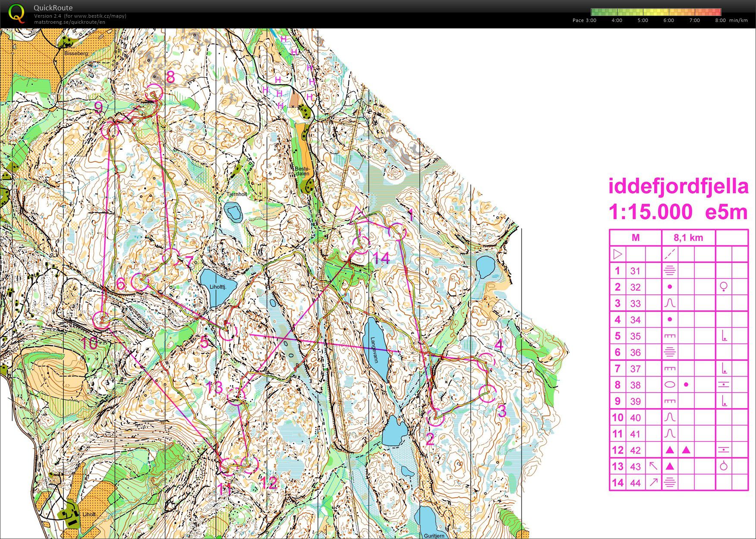The height and width of the screenshot is (539, 756).
Task: Click the '8:00 min/km' legend label
Action: 731,20
